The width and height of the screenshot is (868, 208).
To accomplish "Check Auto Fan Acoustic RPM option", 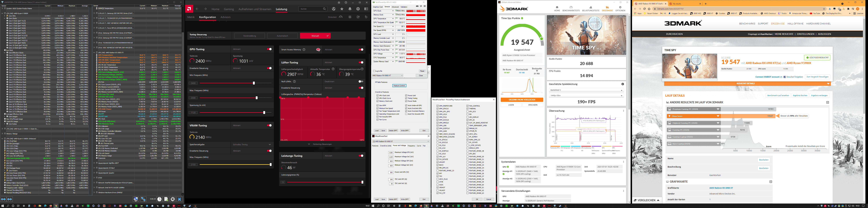I will [406, 114].
